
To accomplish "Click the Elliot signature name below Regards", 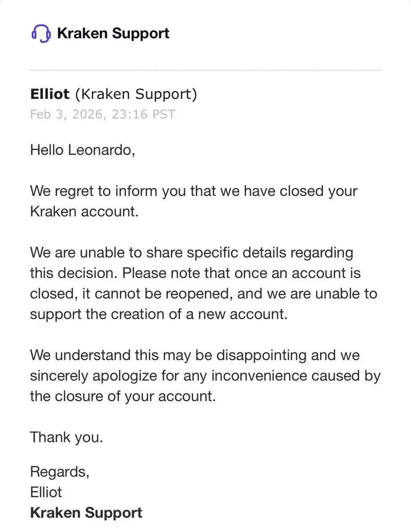I will (46, 492).
